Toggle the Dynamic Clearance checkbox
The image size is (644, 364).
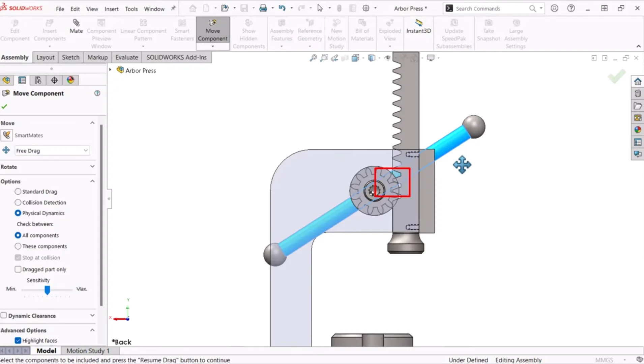[x=4, y=315]
